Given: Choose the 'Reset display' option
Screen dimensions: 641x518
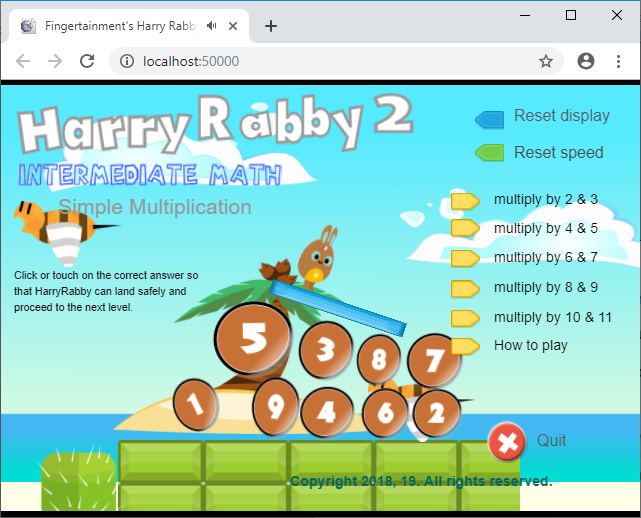Looking at the screenshot, I should (x=562, y=116).
